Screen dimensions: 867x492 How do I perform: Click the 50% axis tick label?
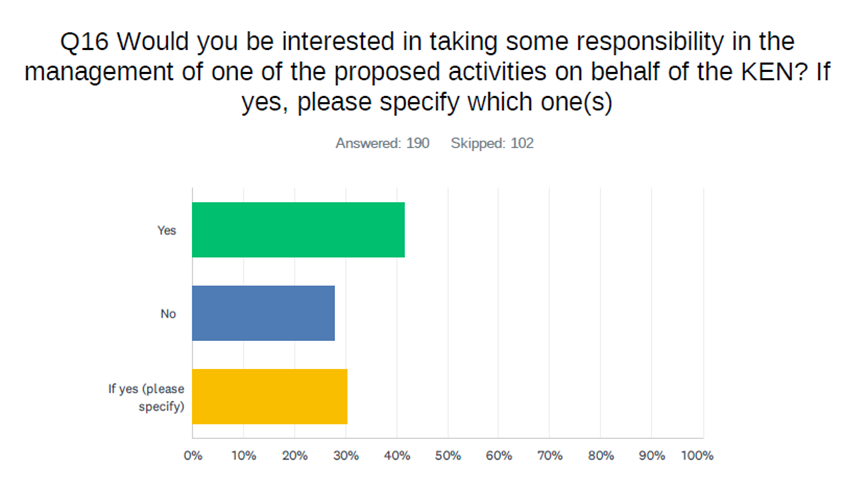(x=447, y=456)
